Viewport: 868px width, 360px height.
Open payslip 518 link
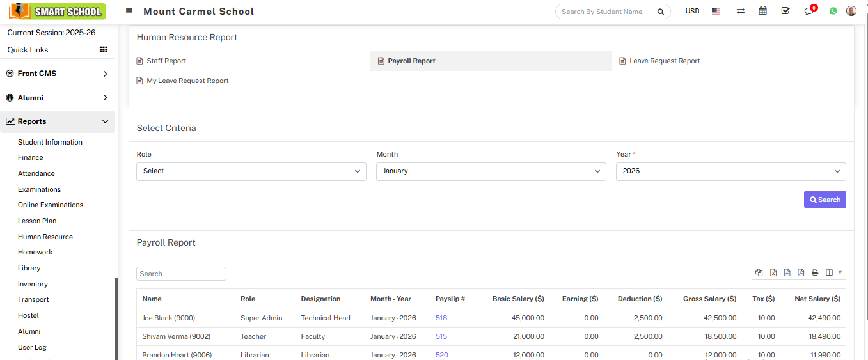441,318
